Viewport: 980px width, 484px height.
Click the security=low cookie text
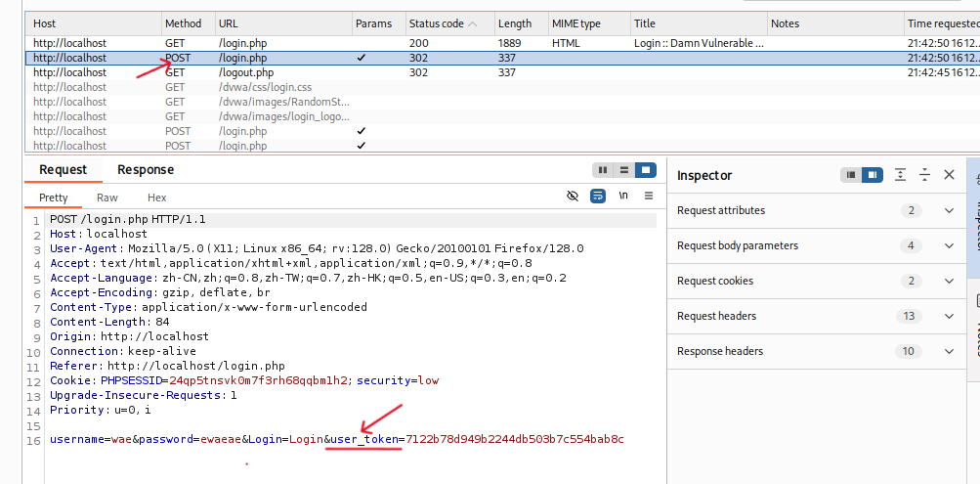tap(398, 380)
